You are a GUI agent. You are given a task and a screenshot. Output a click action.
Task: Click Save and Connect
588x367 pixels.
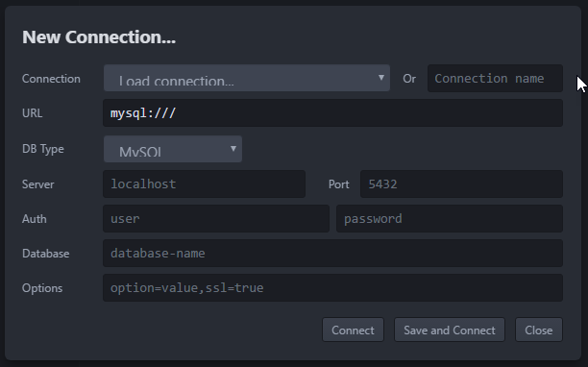point(450,330)
